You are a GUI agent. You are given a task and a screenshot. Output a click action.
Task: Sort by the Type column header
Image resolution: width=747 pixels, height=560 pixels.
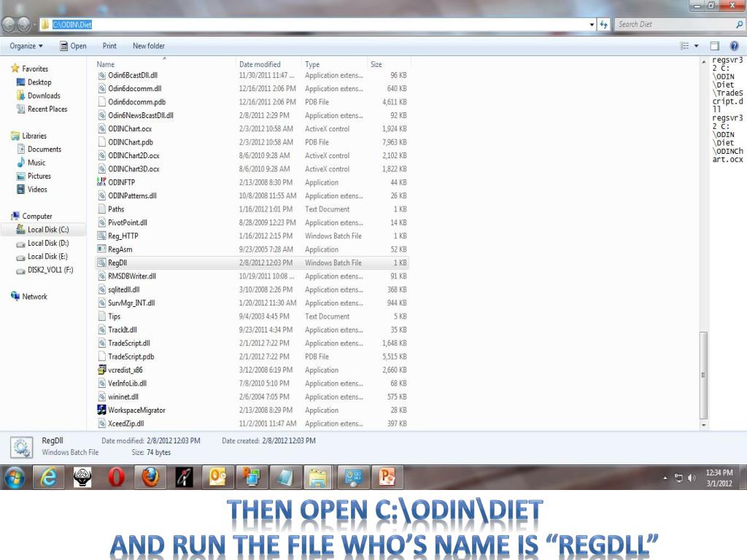pyautogui.click(x=334, y=64)
